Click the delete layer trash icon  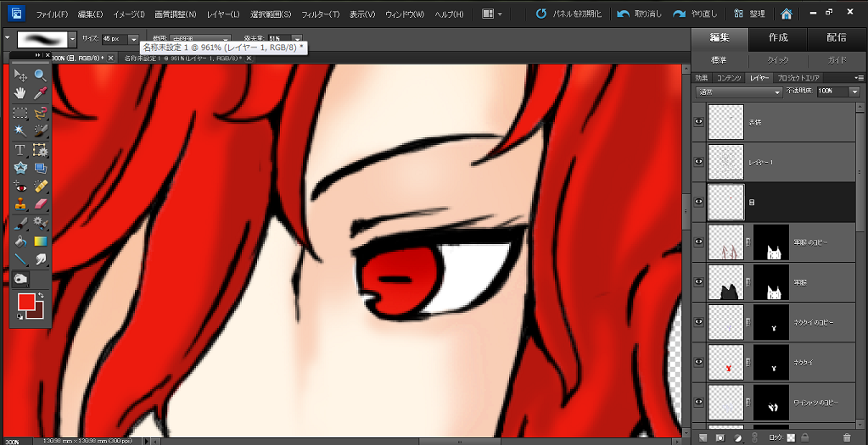click(x=846, y=437)
